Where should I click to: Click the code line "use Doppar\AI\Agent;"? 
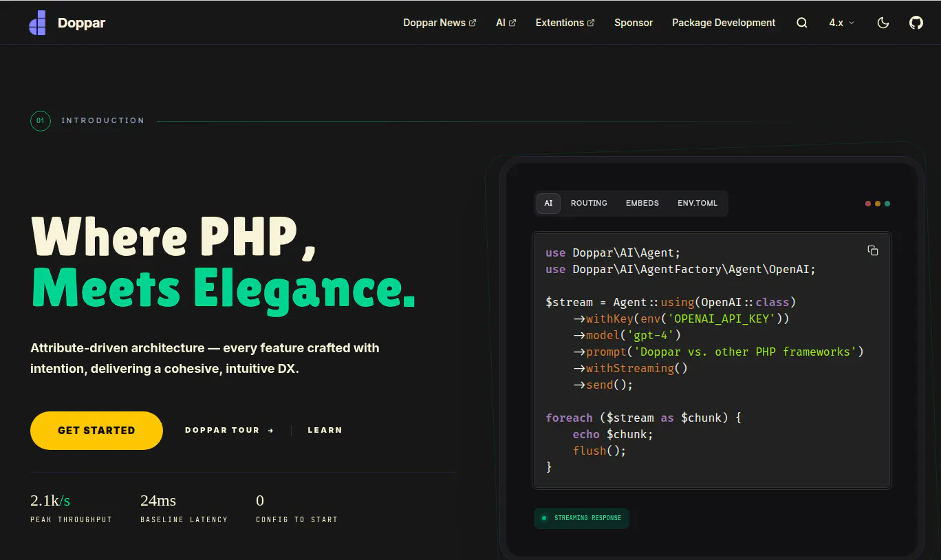click(613, 253)
